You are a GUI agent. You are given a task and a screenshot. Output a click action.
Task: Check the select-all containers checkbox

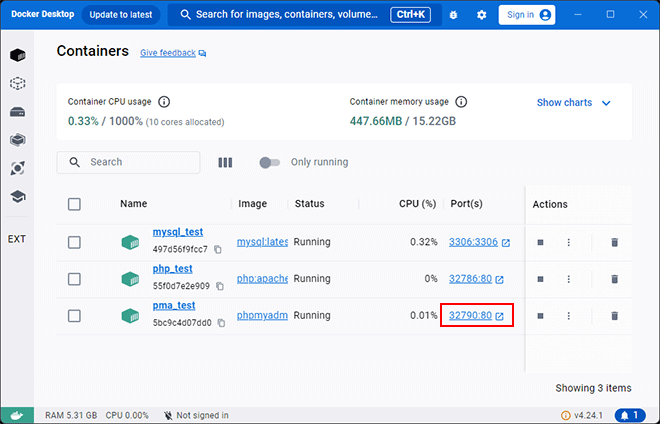[x=74, y=204]
